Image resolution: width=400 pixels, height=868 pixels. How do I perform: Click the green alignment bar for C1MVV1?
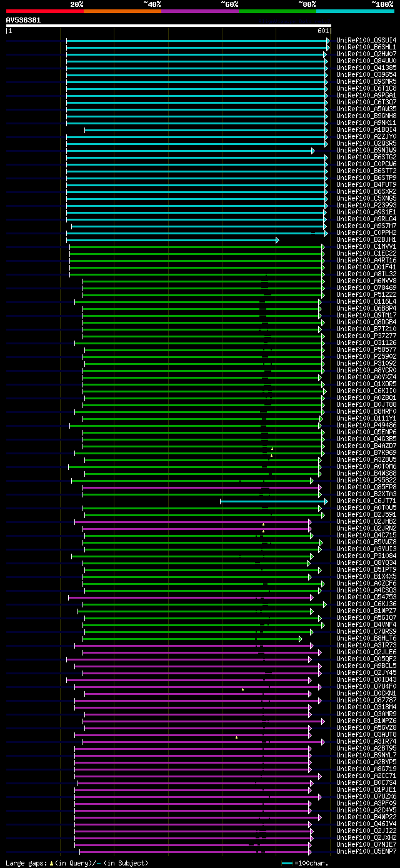point(197,247)
